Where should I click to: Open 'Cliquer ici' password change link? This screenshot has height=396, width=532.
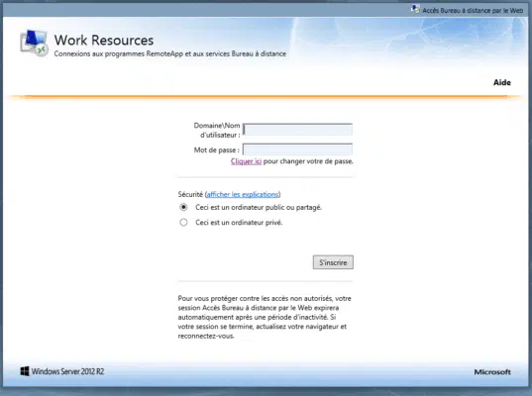[246, 161]
